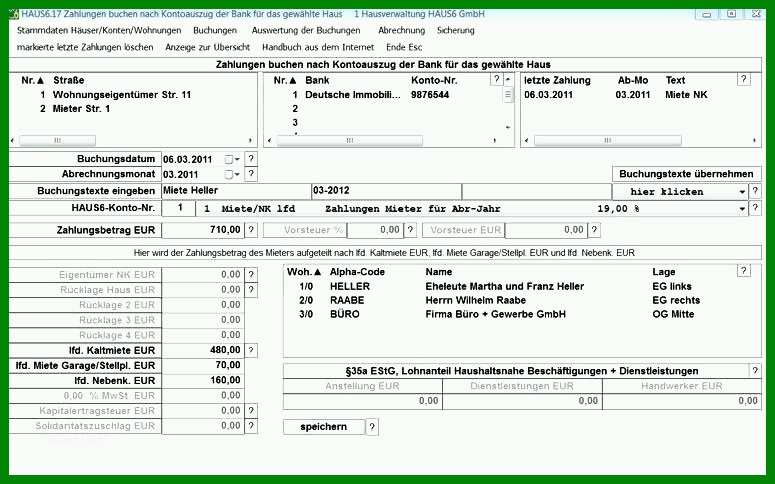The height and width of the screenshot is (484, 775).
Task: Open help in the letzte Zahlung list header
Action: [x=743, y=79]
